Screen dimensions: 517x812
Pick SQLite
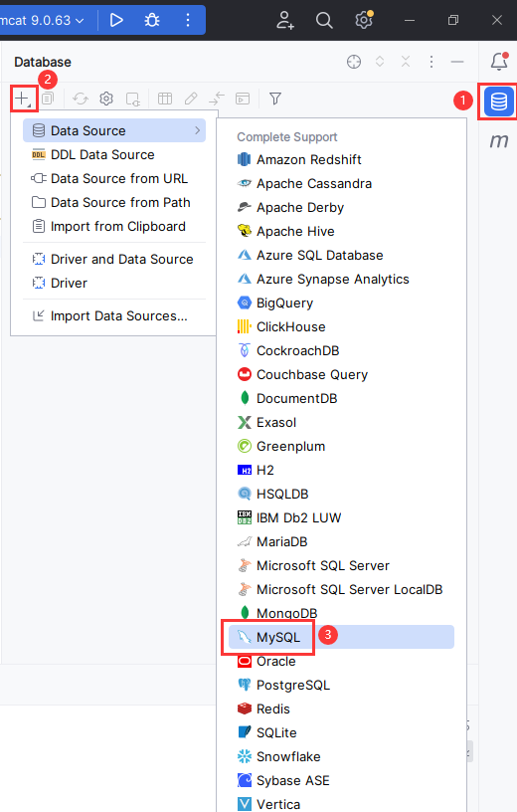click(342, 732)
